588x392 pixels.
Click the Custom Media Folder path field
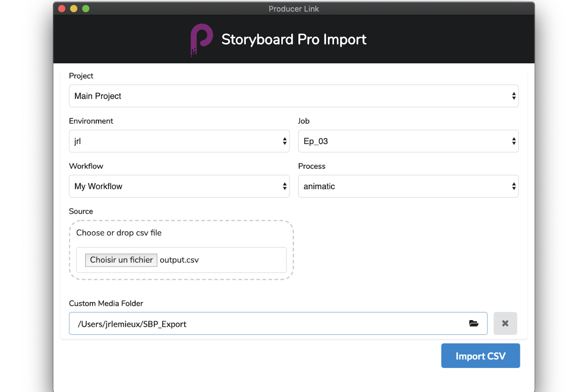[278, 323]
